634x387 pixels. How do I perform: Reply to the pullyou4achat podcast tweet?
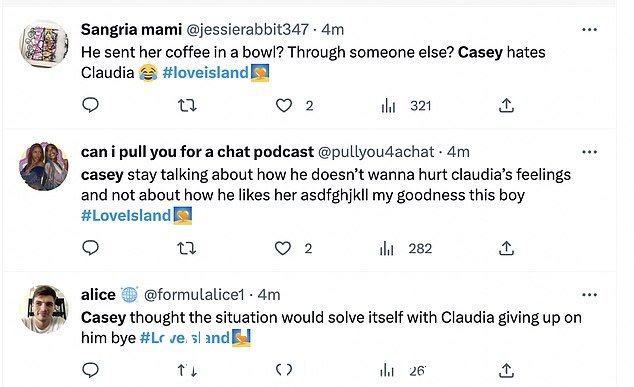90,247
